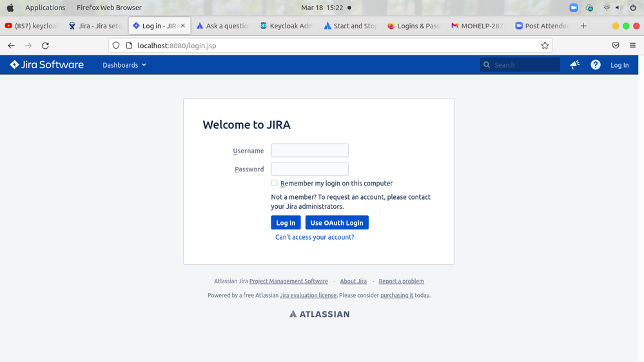Switch to the Jira - Jira setup tab
The width and height of the screenshot is (644, 362).
point(95,26)
